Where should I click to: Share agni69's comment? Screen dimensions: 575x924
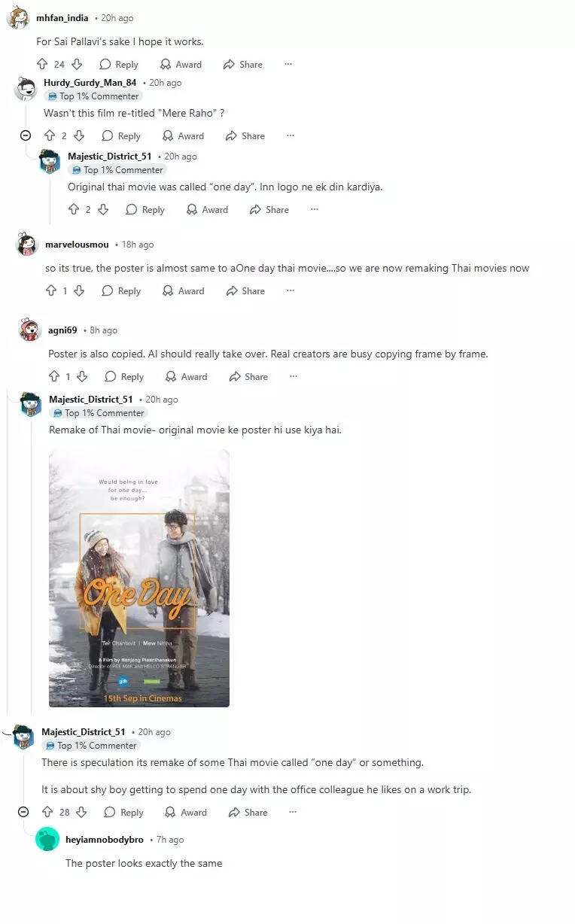pos(248,376)
